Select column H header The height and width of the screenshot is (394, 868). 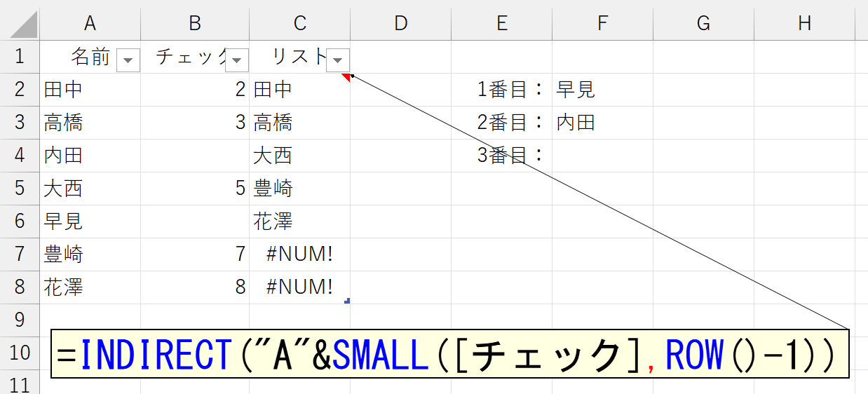pos(804,24)
